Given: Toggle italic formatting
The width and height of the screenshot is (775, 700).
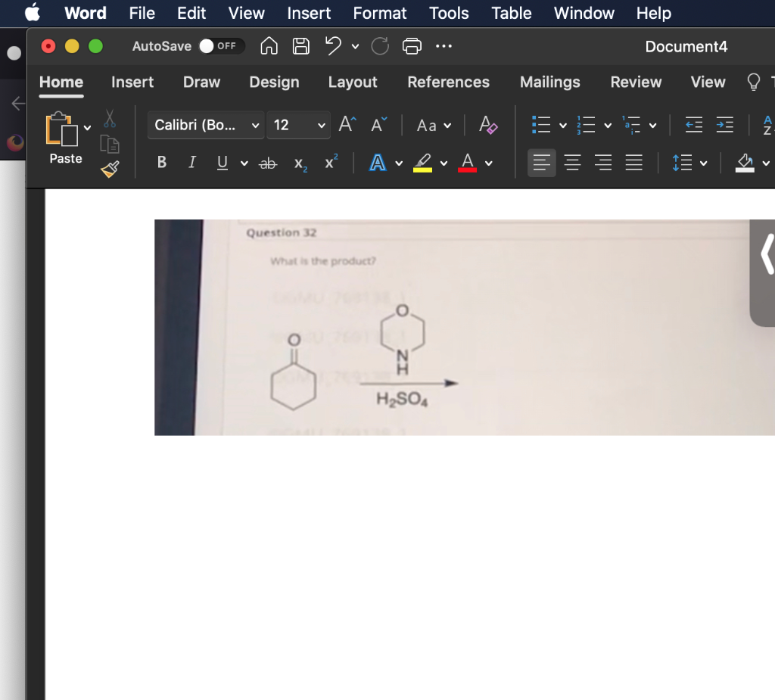Looking at the screenshot, I should 191,162.
